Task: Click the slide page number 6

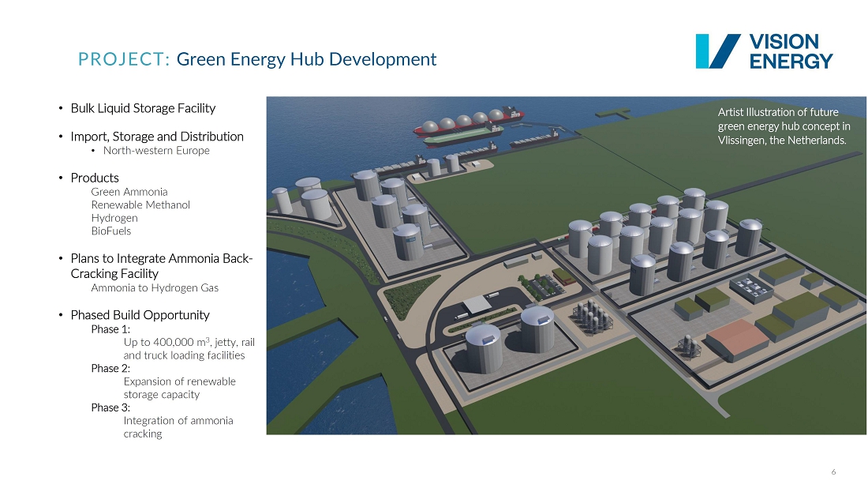Action: click(833, 472)
